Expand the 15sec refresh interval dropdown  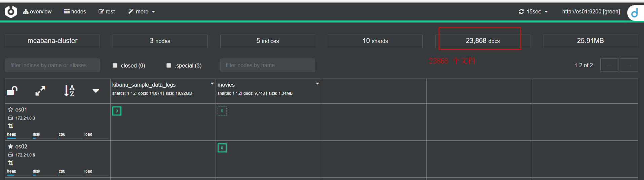click(533, 12)
